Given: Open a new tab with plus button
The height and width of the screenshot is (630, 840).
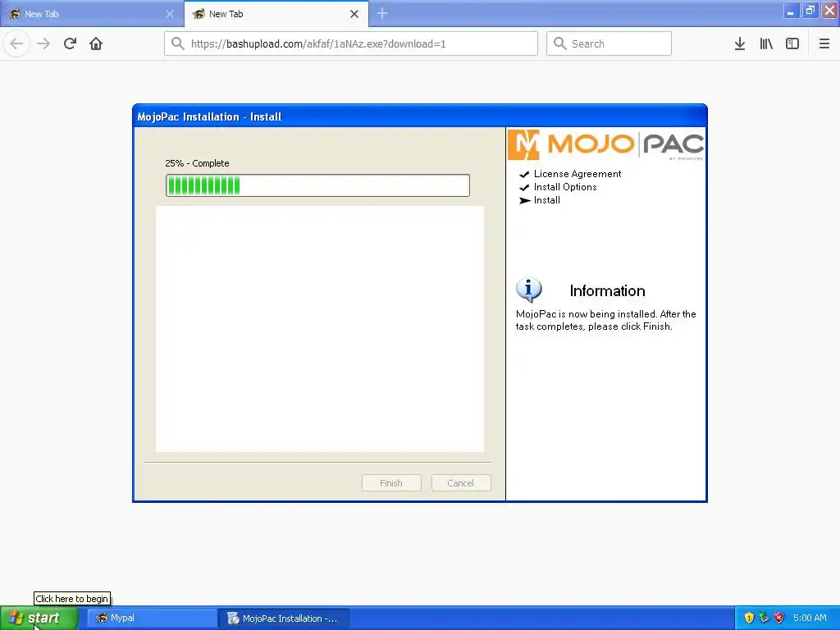Looking at the screenshot, I should [382, 13].
